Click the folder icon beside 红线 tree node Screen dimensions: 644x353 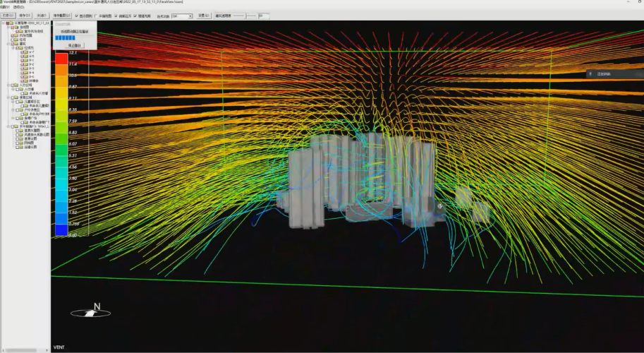[16, 40]
